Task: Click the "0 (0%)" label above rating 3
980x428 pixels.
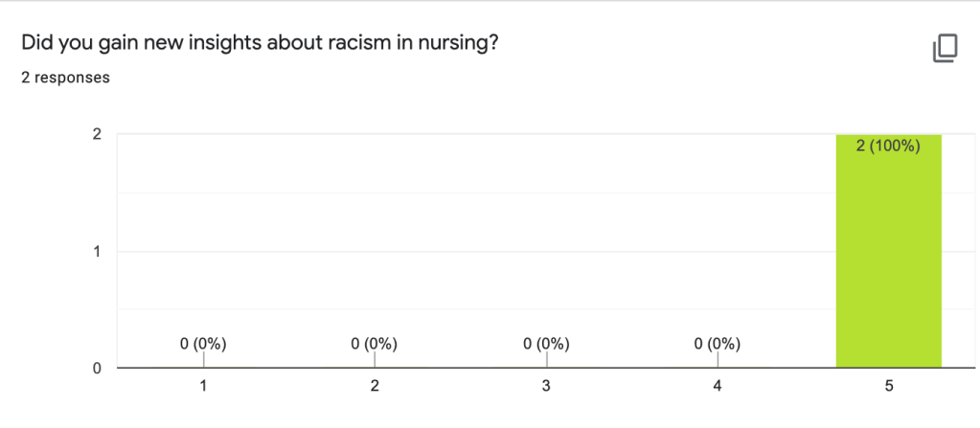Action: pos(546,343)
